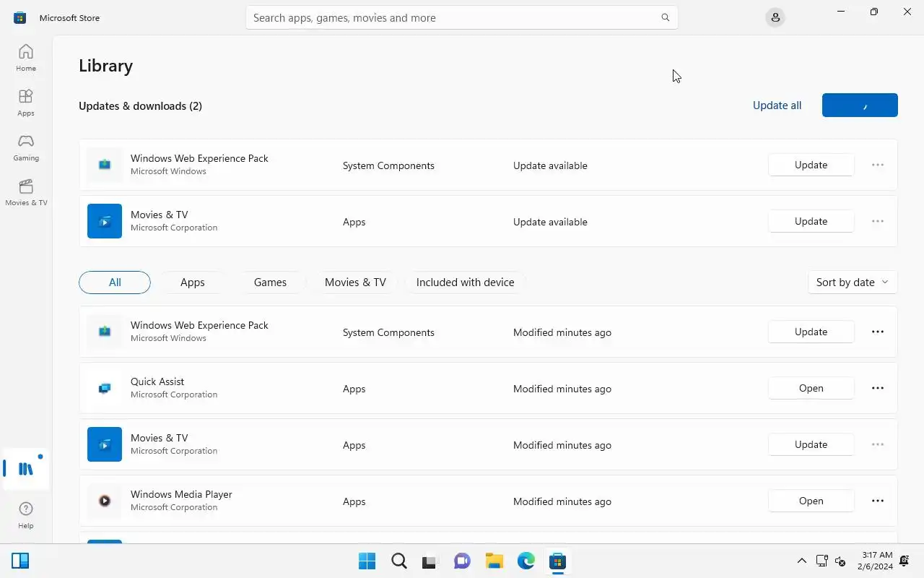This screenshot has width=924, height=578.
Task: Click the network tray icon
Action: point(821,561)
